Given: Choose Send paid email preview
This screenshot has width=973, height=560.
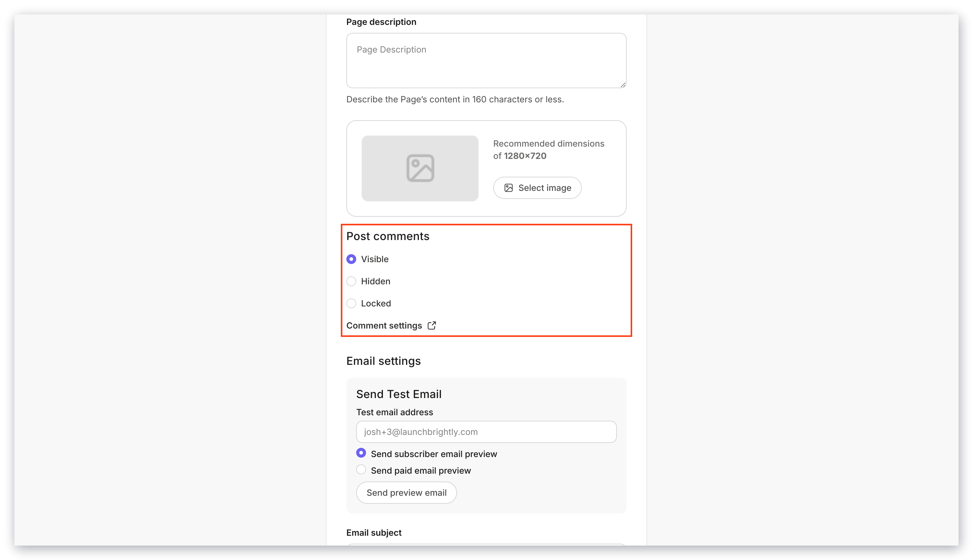Looking at the screenshot, I should (x=361, y=469).
